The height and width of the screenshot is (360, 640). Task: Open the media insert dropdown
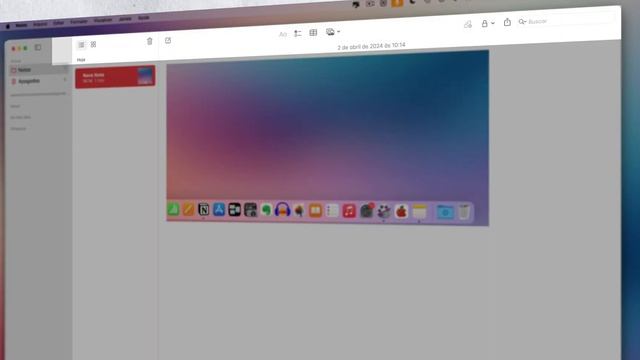click(333, 32)
